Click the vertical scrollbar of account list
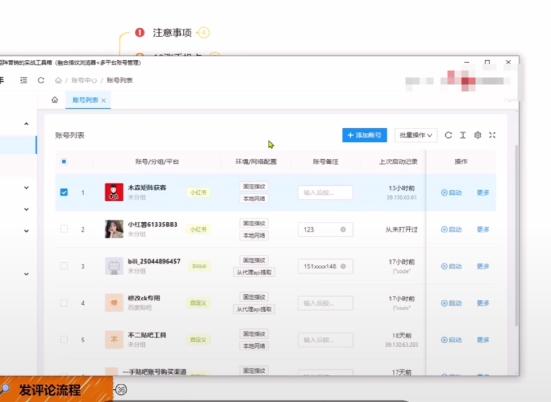 517,235
